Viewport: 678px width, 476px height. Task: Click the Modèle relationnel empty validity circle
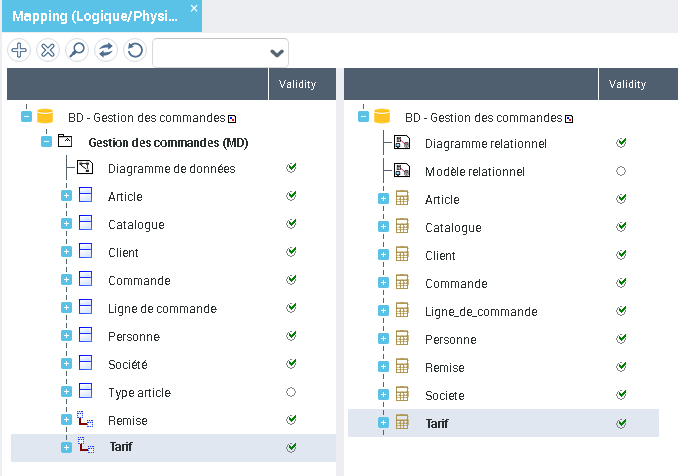(621, 172)
